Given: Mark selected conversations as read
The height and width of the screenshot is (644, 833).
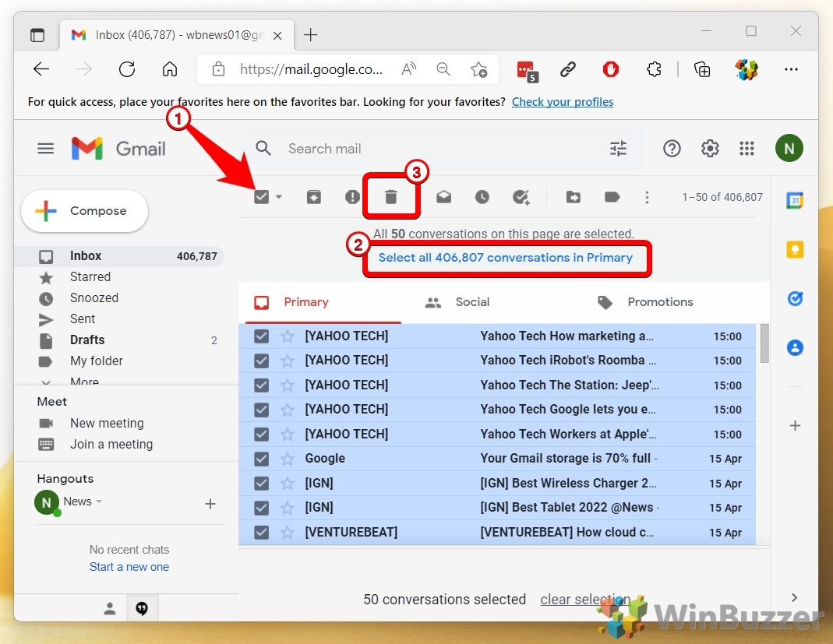Looking at the screenshot, I should click(x=443, y=197).
